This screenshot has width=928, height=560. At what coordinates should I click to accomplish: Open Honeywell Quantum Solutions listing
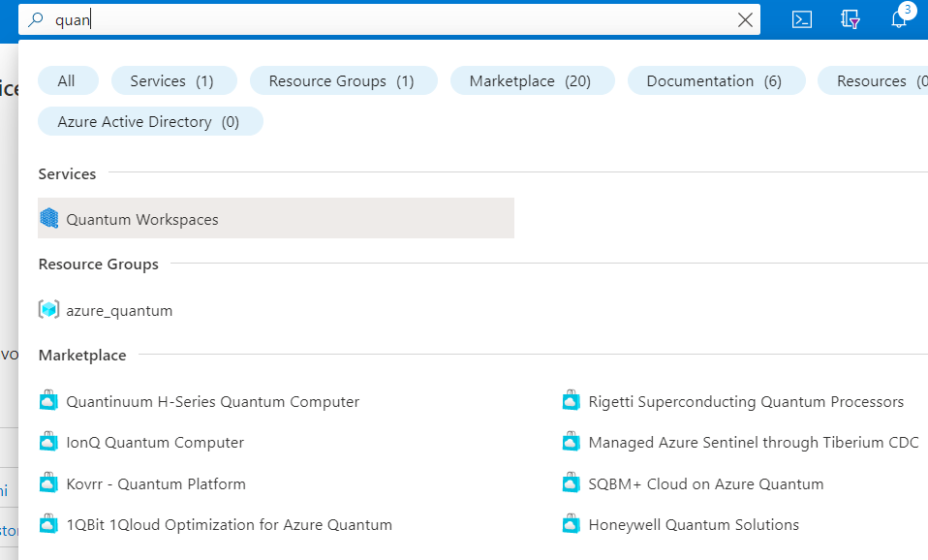point(694,525)
